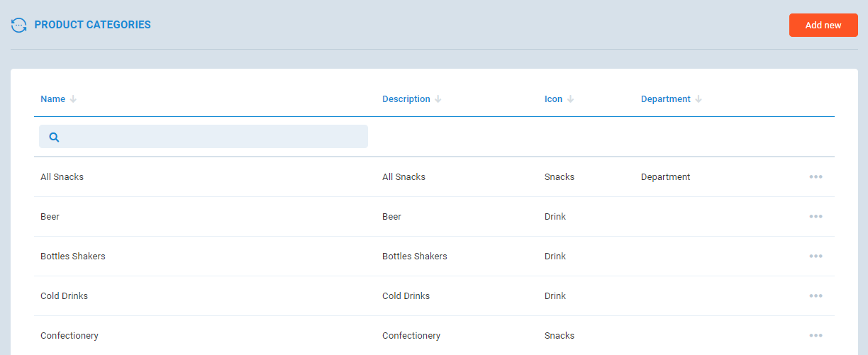Select the All Snacks category name
The image size is (868, 355).
pyautogui.click(x=62, y=177)
